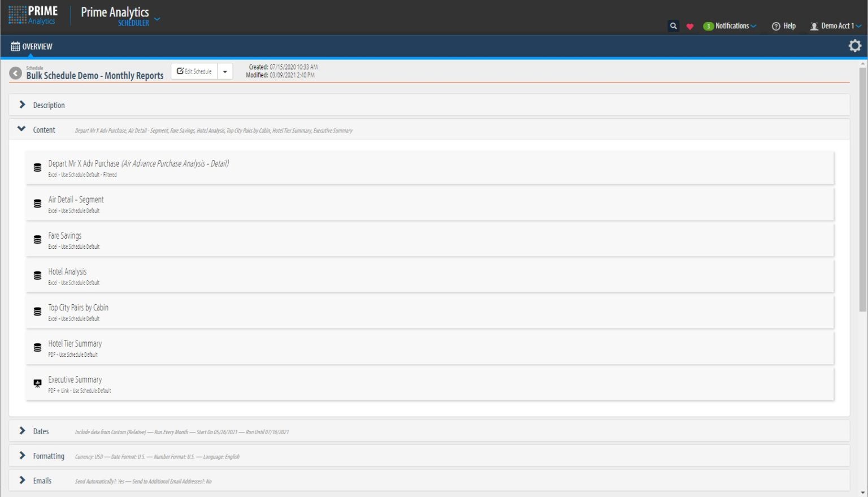Image resolution: width=868 pixels, height=497 pixels.
Task: Expand the Emails section
Action: [22, 480]
